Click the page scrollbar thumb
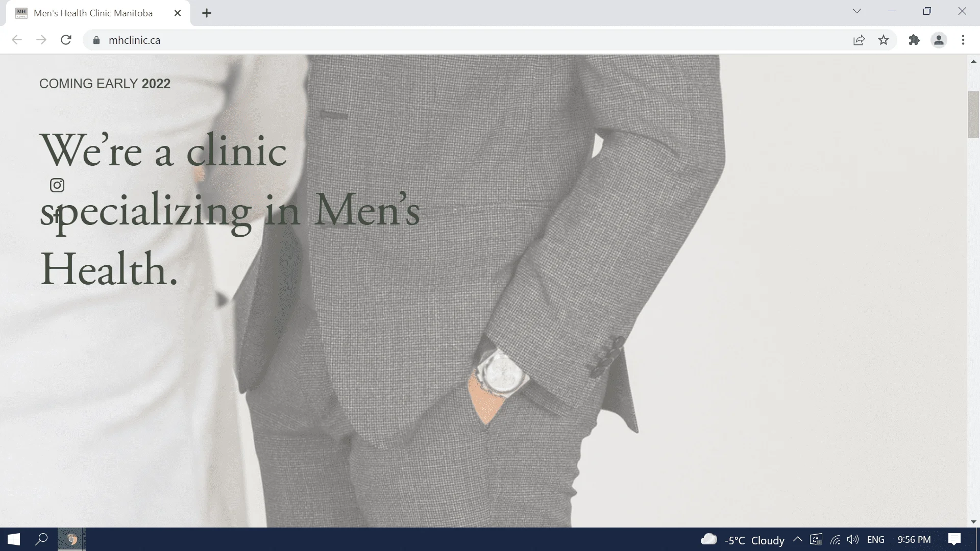This screenshot has height=551, width=980. pyautogui.click(x=973, y=115)
